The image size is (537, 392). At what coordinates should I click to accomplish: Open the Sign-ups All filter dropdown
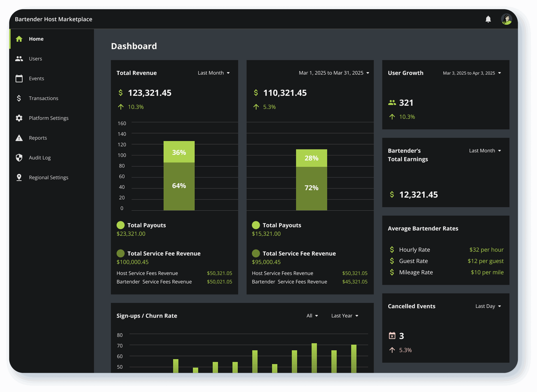(x=312, y=316)
